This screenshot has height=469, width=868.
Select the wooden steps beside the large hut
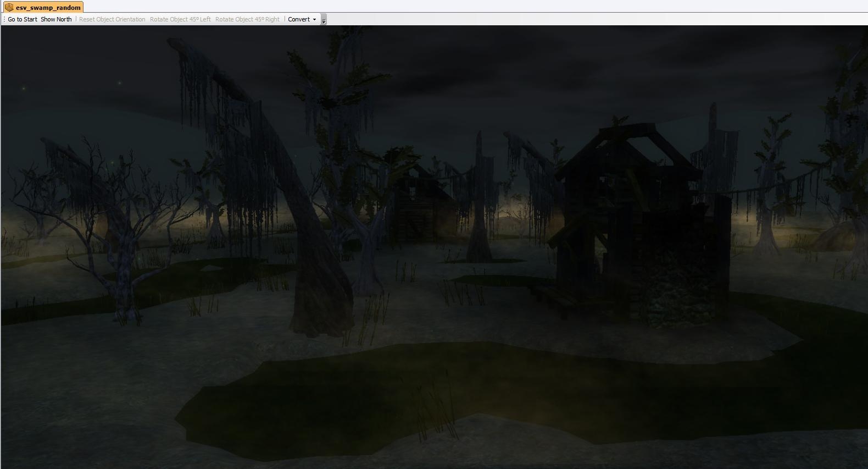click(x=555, y=298)
